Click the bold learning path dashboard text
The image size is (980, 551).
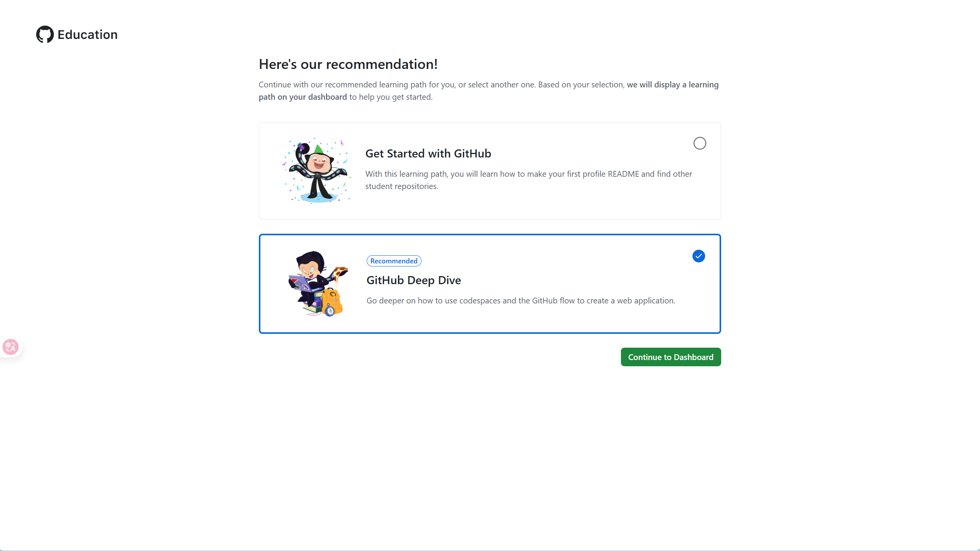pyautogui.click(x=488, y=90)
